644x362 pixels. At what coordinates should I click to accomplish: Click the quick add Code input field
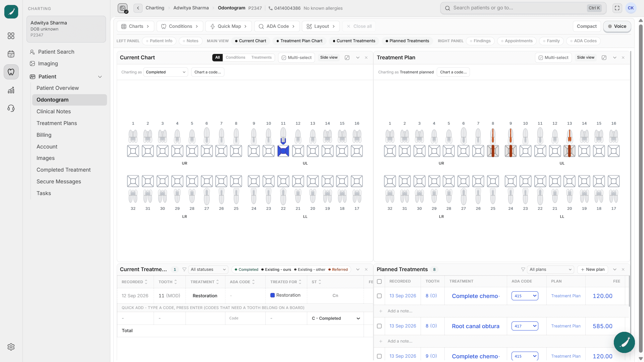[x=245, y=318]
